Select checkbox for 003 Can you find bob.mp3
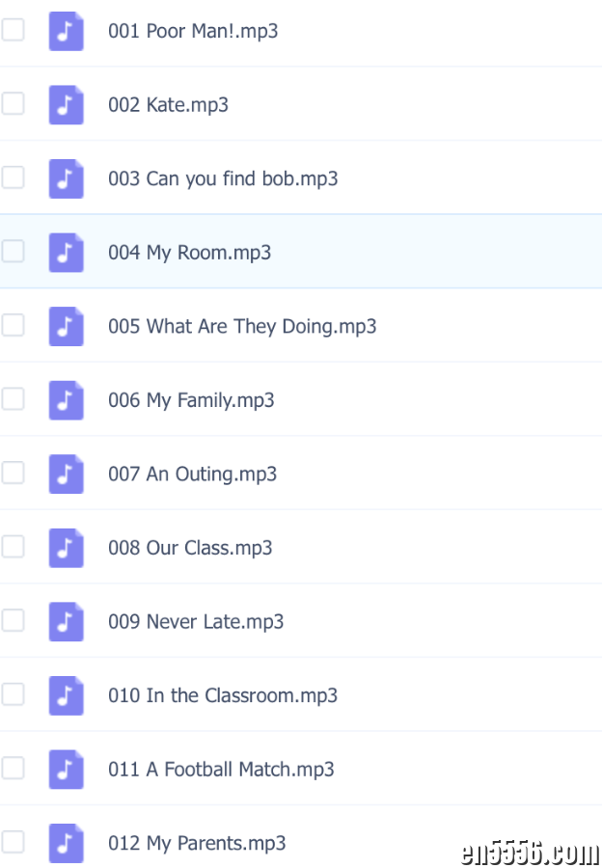This screenshot has height=868, width=602. (x=13, y=177)
